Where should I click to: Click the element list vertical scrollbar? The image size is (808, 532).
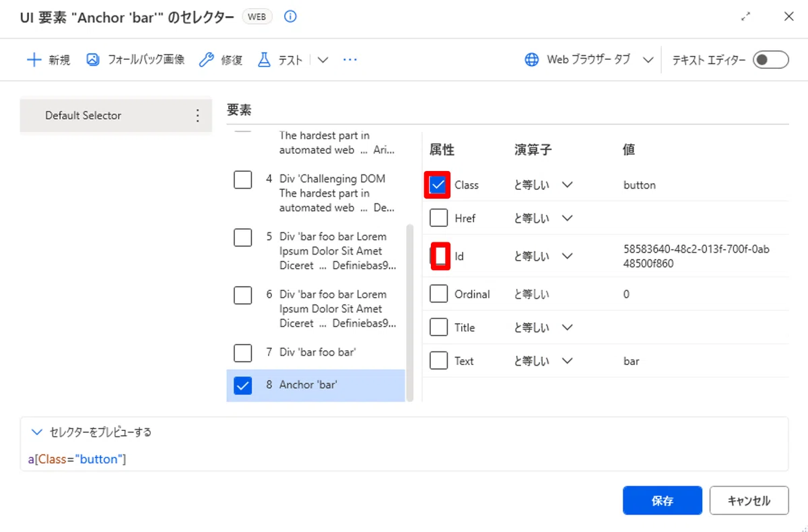click(411, 312)
